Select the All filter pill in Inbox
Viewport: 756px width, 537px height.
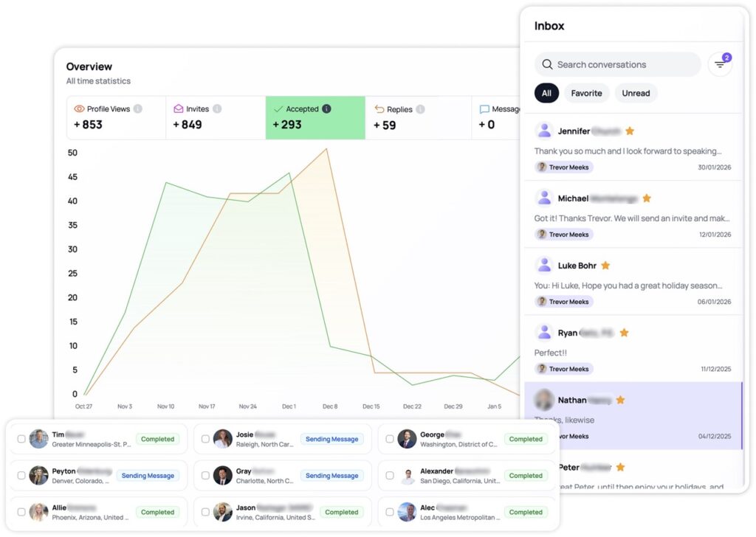(x=546, y=93)
